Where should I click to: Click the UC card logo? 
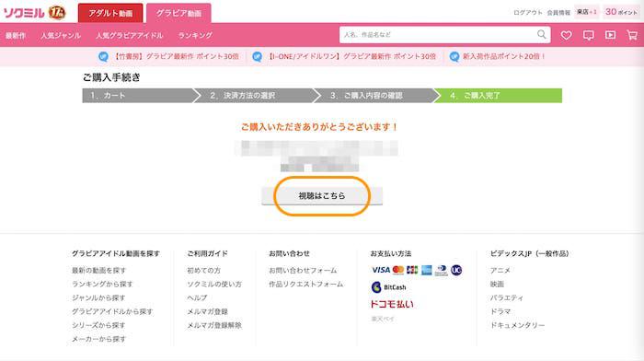click(456, 270)
